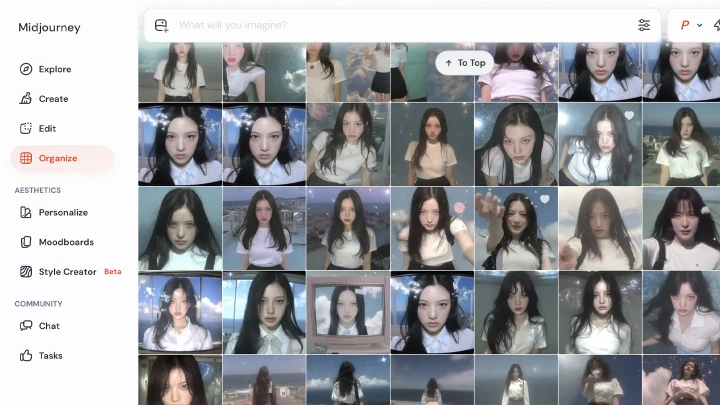Open the Moodboards page
This screenshot has width=720, height=405.
click(62, 242)
